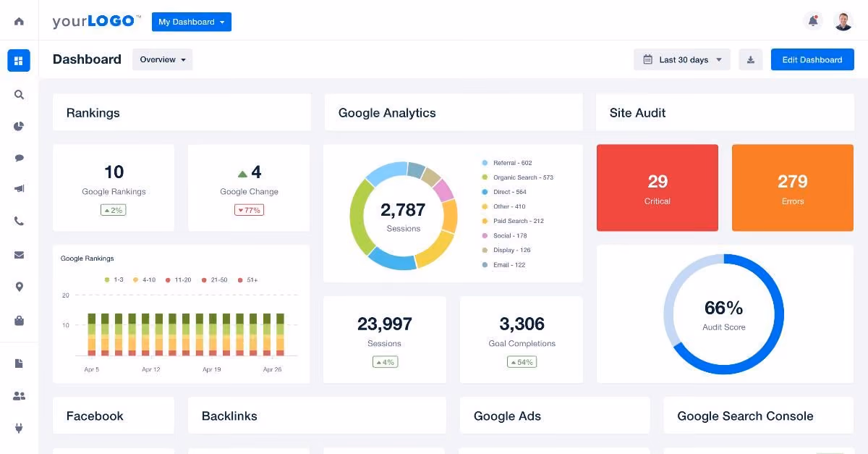The height and width of the screenshot is (454, 868).
Task: Click the 3,306 Goal Completions card
Action: (x=522, y=340)
